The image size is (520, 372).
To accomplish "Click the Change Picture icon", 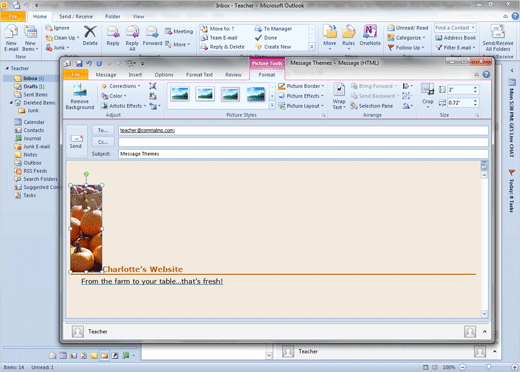I will tap(153, 96).
